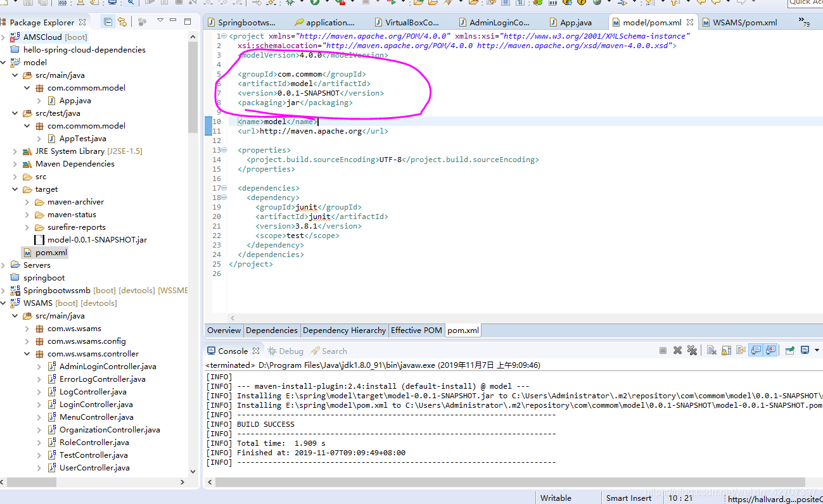Open the Dependency Hierarchy tab

point(344,331)
